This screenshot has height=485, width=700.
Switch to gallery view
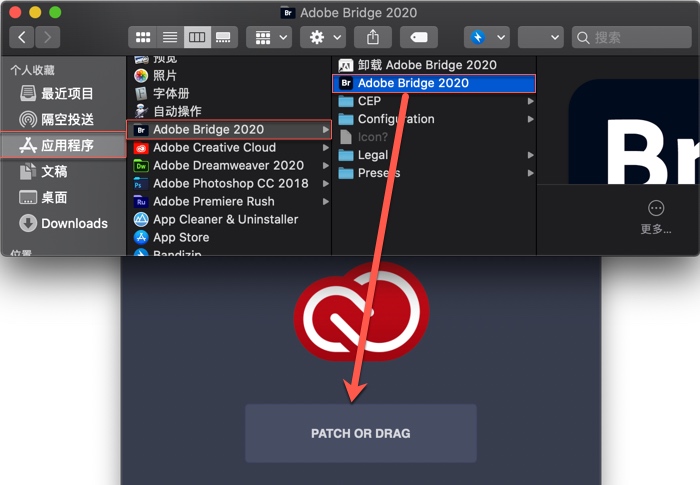pos(224,37)
